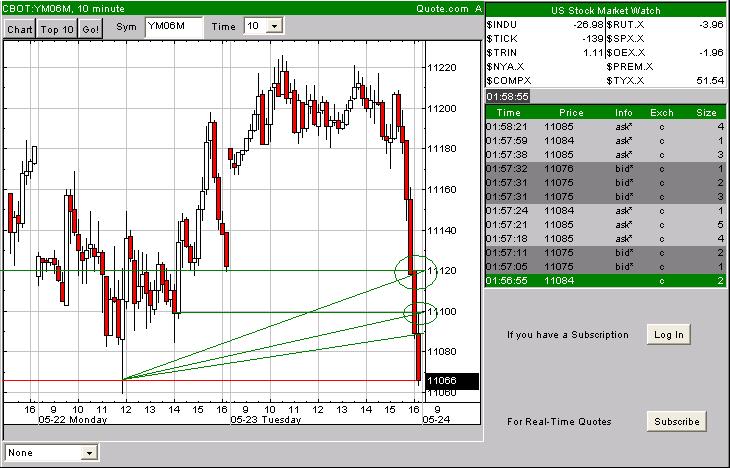
Task: Open the Top 10 list
Action: click(57, 29)
